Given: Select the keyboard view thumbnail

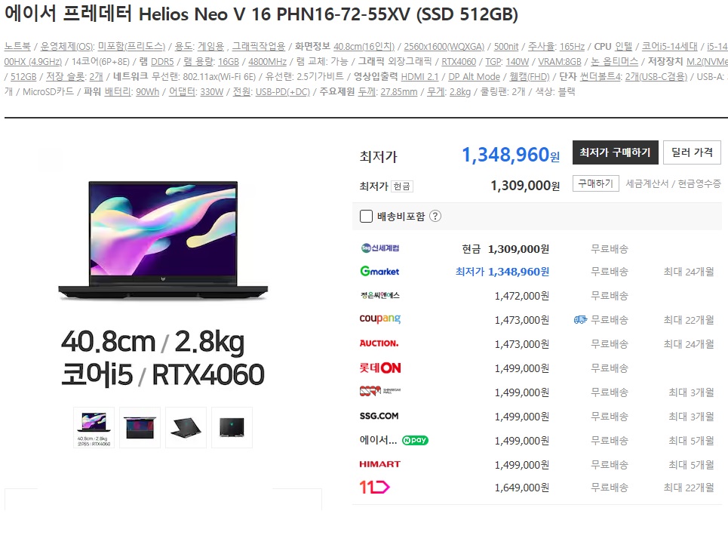Looking at the screenshot, I should pos(140,428).
